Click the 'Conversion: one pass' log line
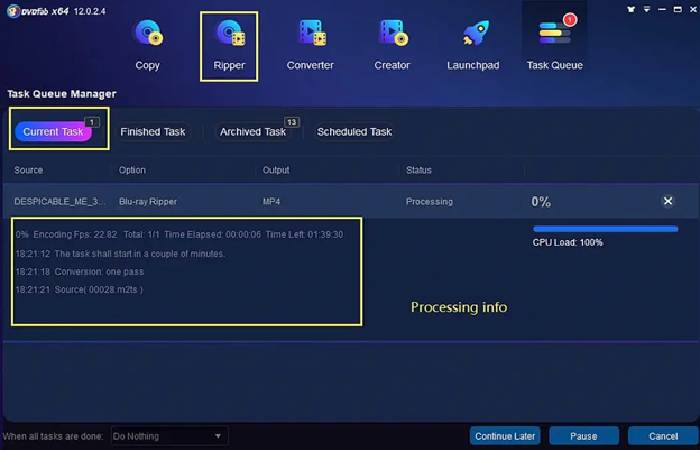 pos(80,271)
